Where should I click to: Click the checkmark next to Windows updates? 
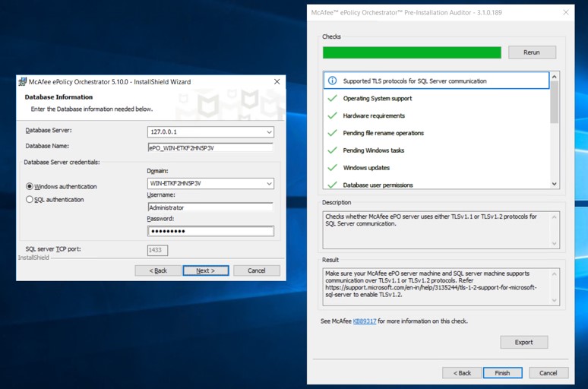click(332, 167)
